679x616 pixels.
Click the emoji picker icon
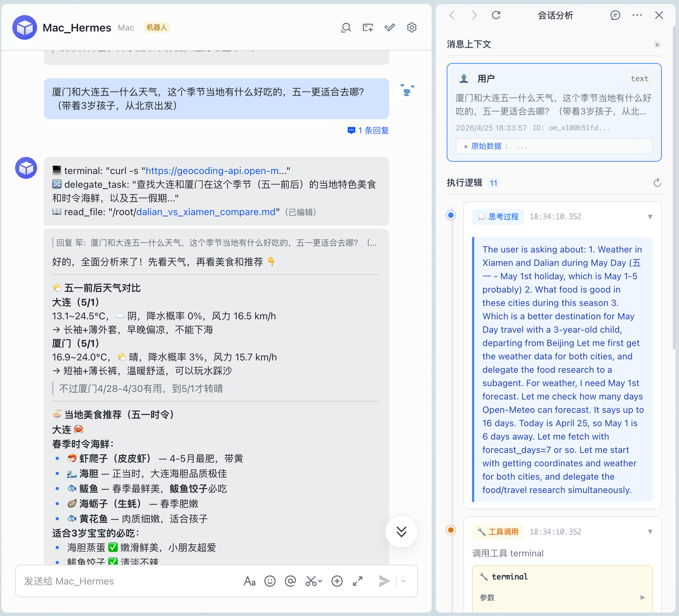269,581
